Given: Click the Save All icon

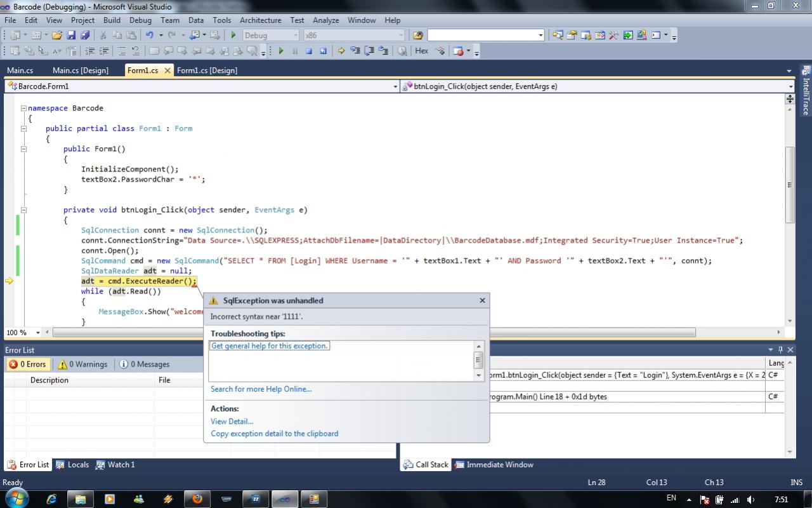Looking at the screenshot, I should point(84,35).
